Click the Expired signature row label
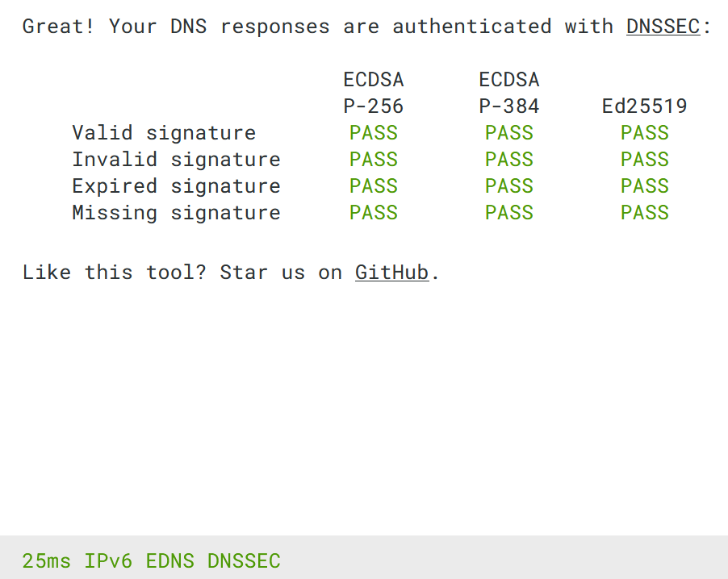Viewport: 728px width, 579px height. 176,186
